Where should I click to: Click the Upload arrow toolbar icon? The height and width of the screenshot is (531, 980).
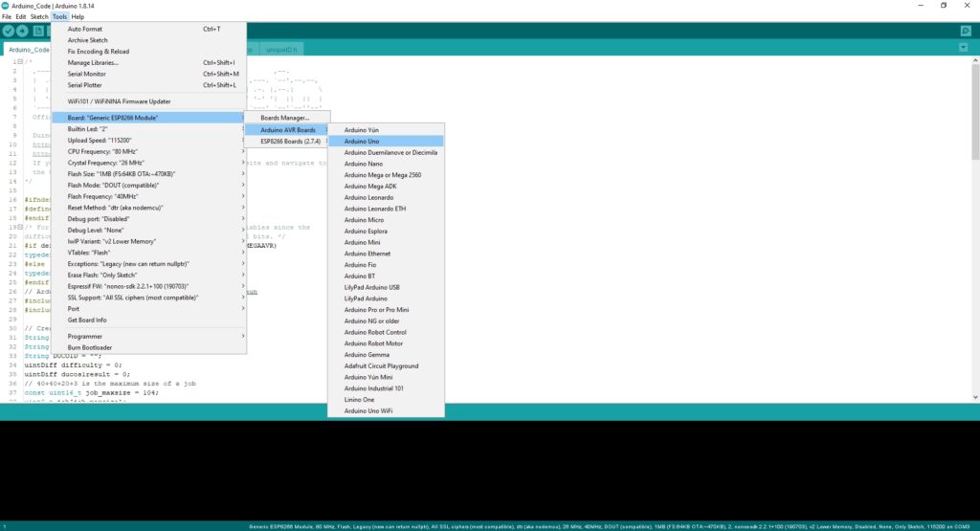pyautogui.click(x=22, y=31)
